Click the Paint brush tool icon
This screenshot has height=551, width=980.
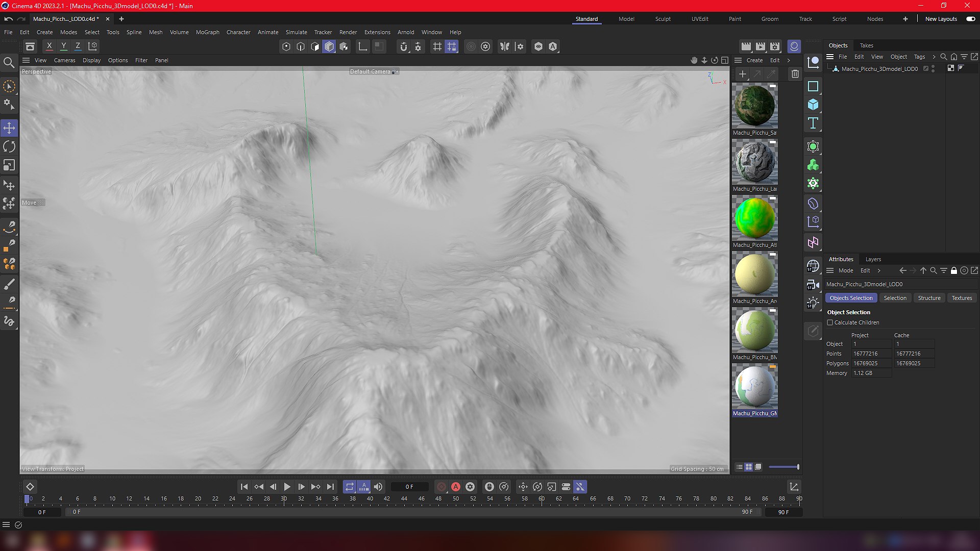(9, 284)
